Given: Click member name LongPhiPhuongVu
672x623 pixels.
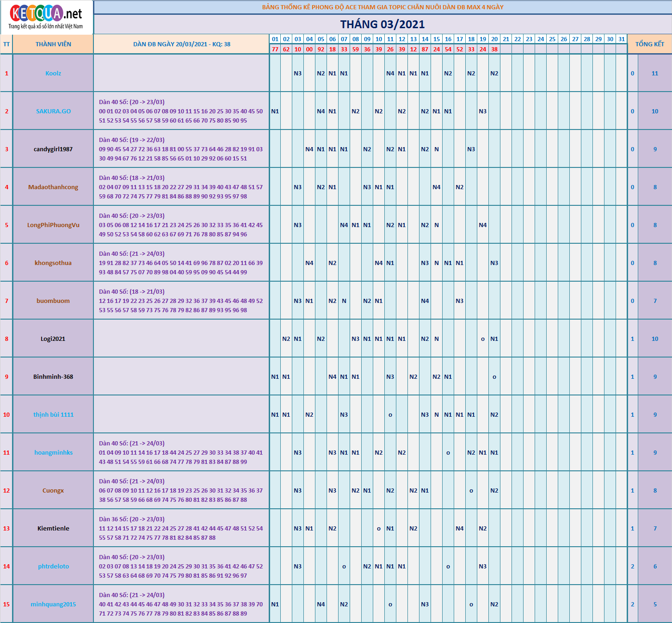Looking at the screenshot, I should tap(53, 225).
